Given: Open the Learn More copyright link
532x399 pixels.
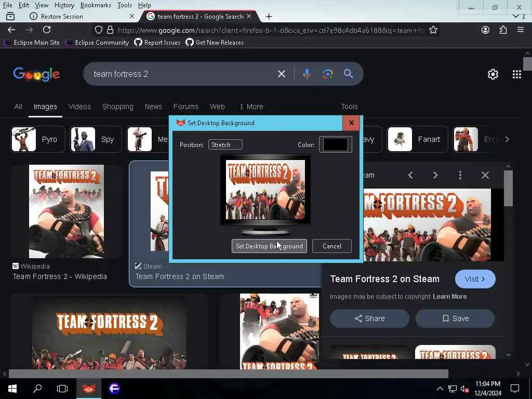Looking at the screenshot, I should point(449,297).
